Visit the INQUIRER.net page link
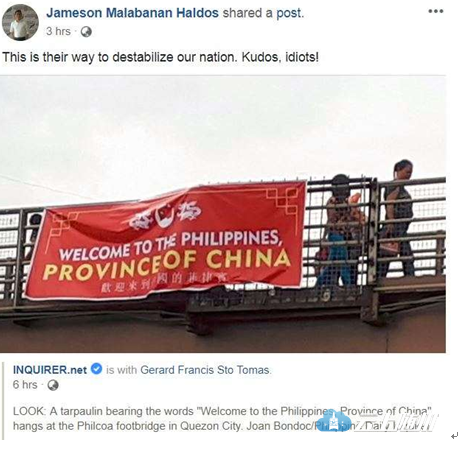Screen dimensions: 460x452 (50, 370)
